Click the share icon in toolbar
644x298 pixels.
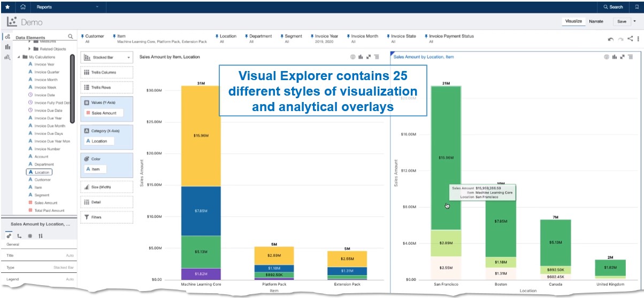(x=630, y=39)
